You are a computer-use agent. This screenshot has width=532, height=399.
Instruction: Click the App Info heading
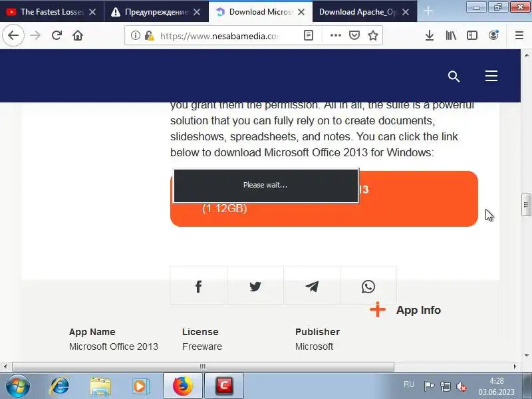tap(418, 310)
